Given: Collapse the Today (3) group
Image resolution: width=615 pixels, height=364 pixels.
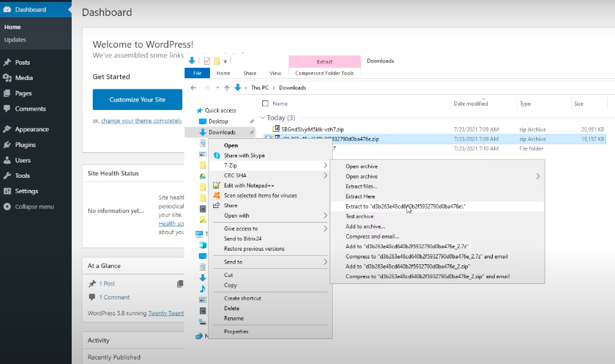Looking at the screenshot, I should click(262, 118).
